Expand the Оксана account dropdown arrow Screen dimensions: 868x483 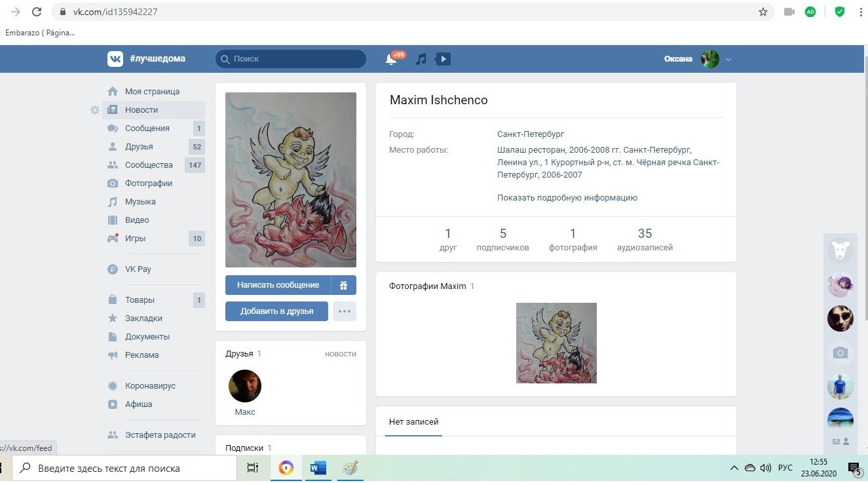click(x=728, y=60)
